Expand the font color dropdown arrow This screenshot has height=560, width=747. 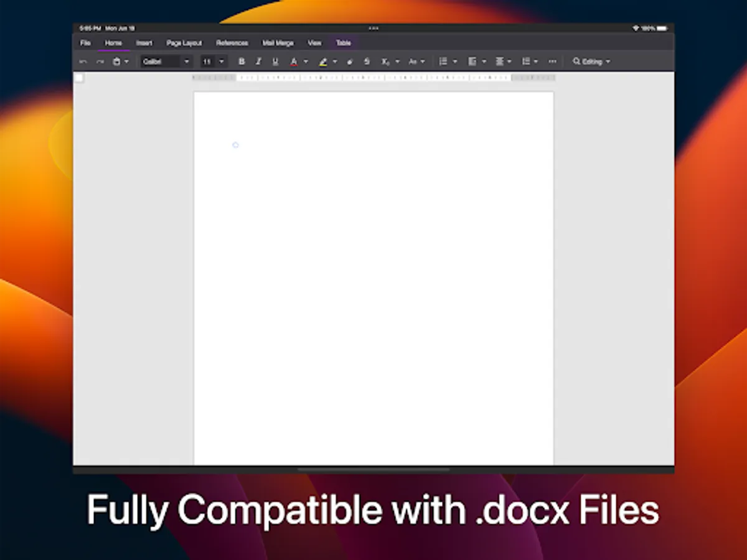tap(305, 62)
